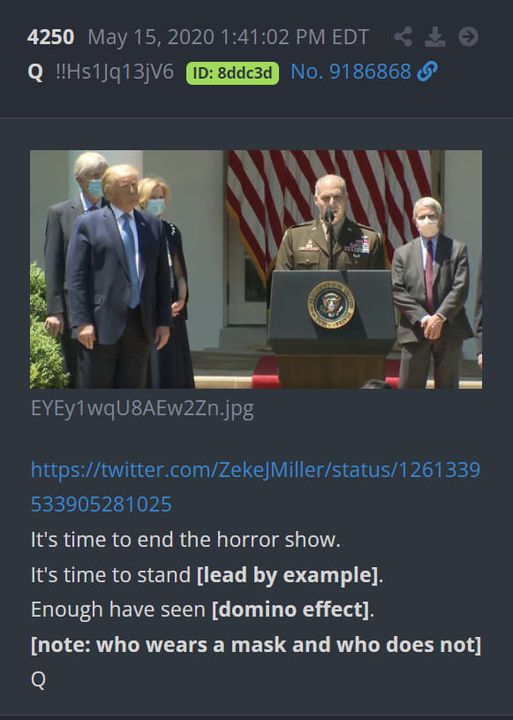Viewport: 513px width, 720px height.
Task: Click the line "It's time to end the horror show."
Action: click(x=186, y=540)
